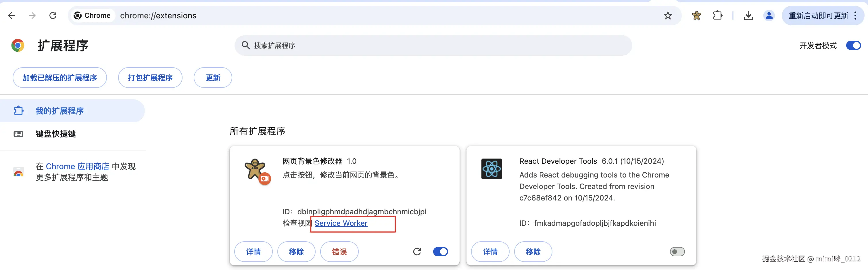This screenshot has height=270, width=868.
Task: Click the 更新 button
Action: pyautogui.click(x=213, y=78)
